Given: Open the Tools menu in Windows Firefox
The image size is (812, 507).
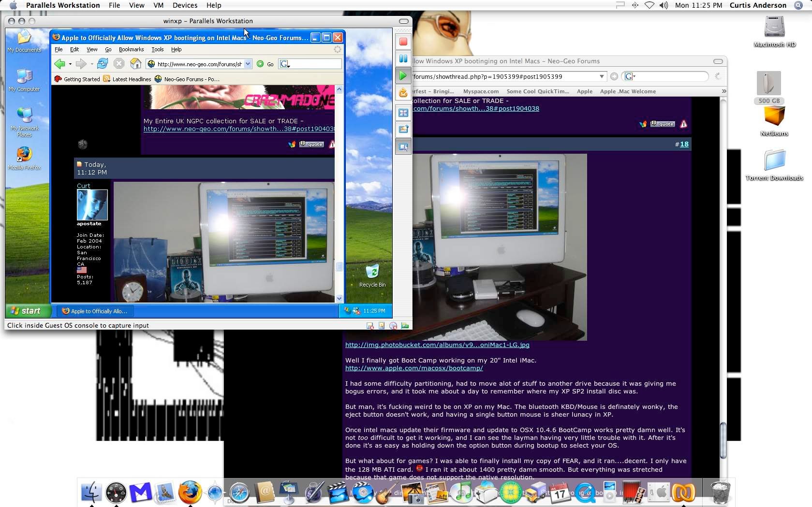Looking at the screenshot, I should click(x=157, y=49).
